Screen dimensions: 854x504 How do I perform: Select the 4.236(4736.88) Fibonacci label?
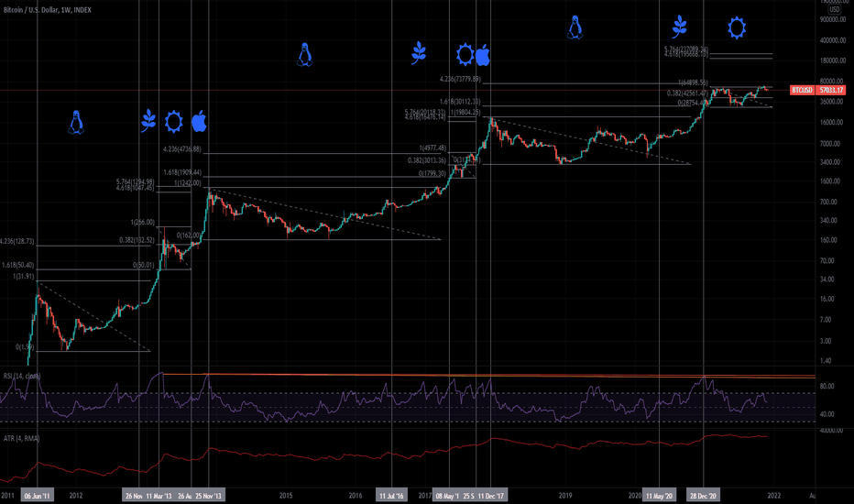182,149
